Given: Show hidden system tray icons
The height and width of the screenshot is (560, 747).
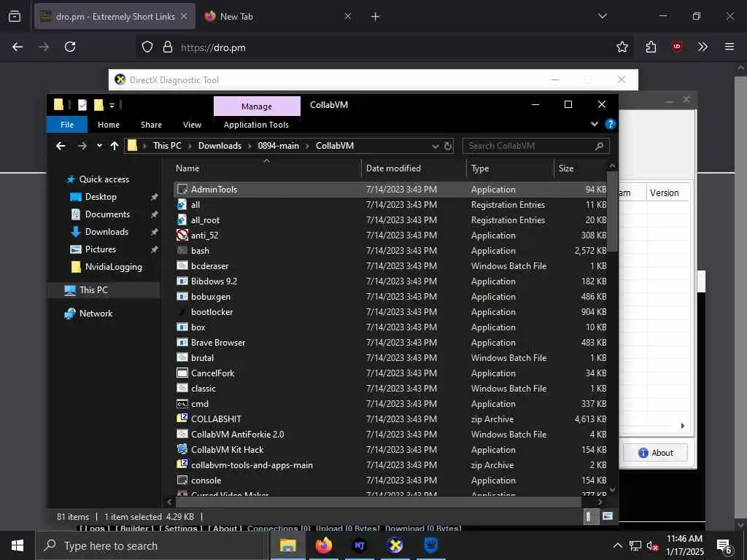Looking at the screenshot, I should tap(617, 545).
